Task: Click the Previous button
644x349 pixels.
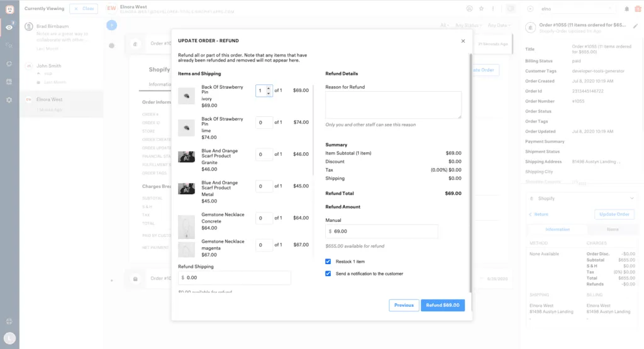Action: (404, 305)
